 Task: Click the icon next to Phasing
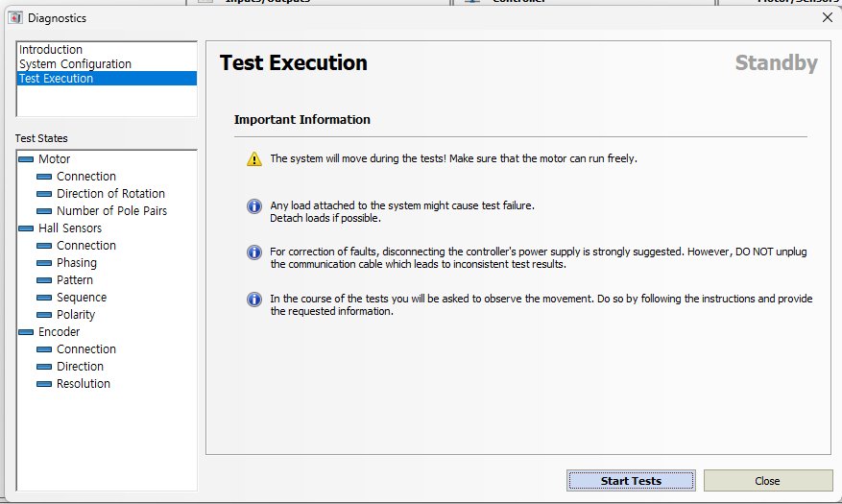click(x=44, y=263)
